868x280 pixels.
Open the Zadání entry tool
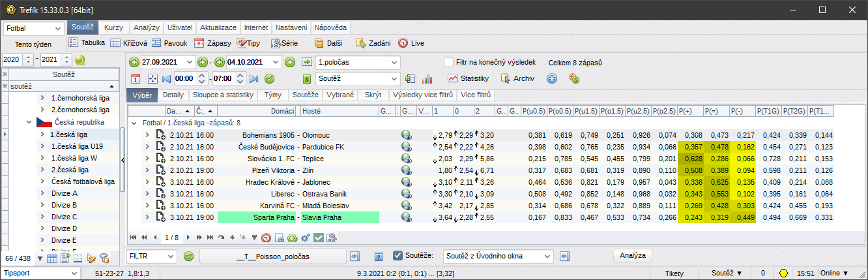[373, 43]
